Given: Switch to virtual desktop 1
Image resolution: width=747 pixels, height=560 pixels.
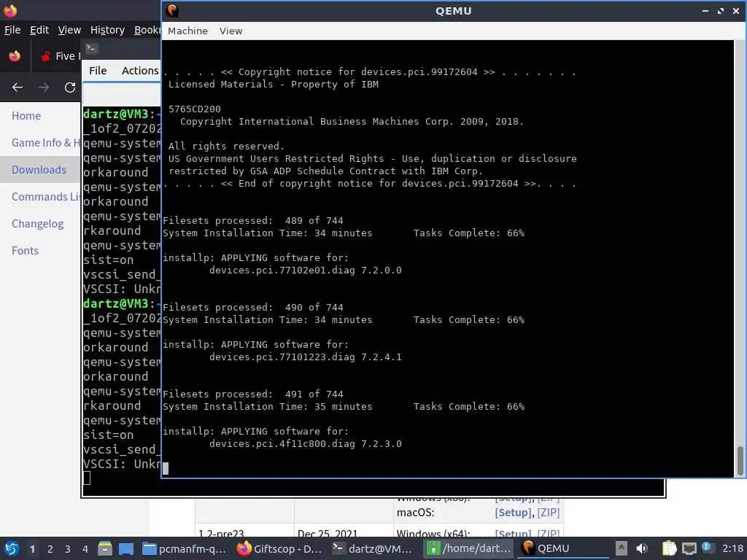Looking at the screenshot, I should 32,548.
